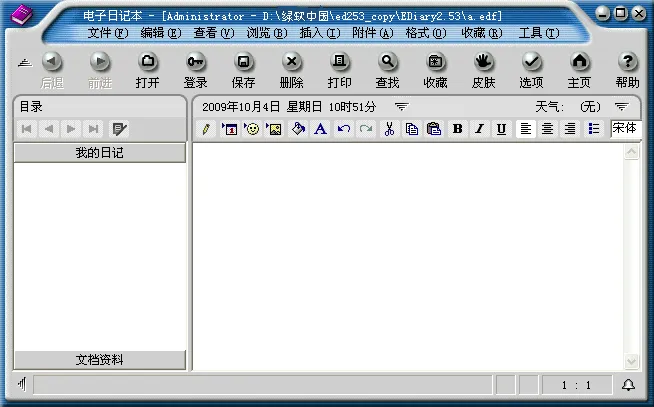This screenshot has height=407, width=654.
Task: Toggle italic formatting
Action: coord(479,129)
